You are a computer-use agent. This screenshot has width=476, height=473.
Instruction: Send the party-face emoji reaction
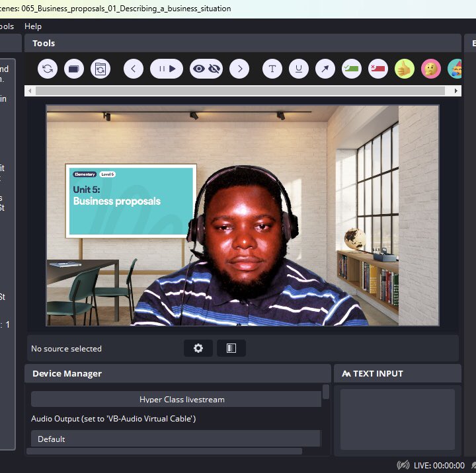[455, 69]
